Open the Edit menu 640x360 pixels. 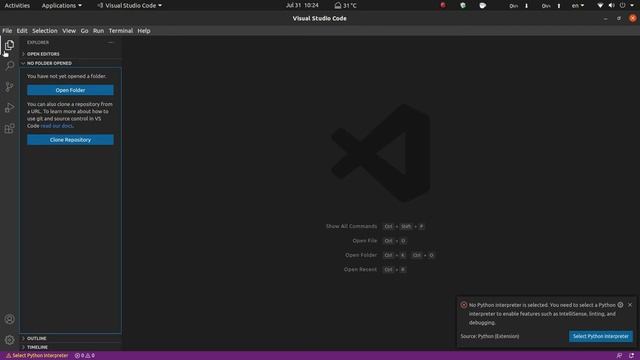point(22,31)
